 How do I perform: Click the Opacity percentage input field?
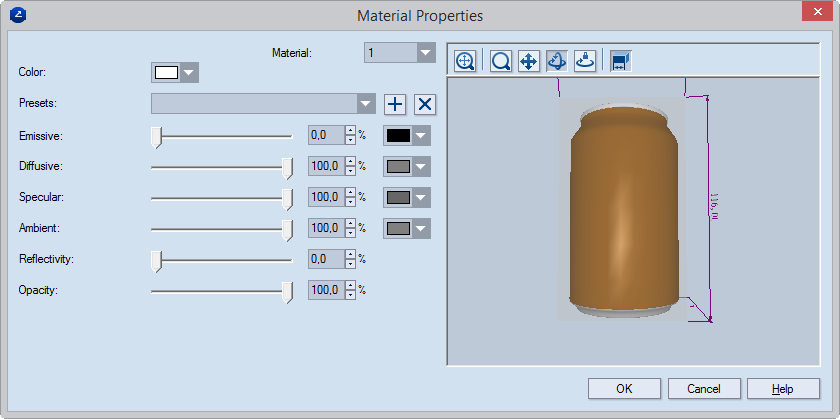[325, 291]
